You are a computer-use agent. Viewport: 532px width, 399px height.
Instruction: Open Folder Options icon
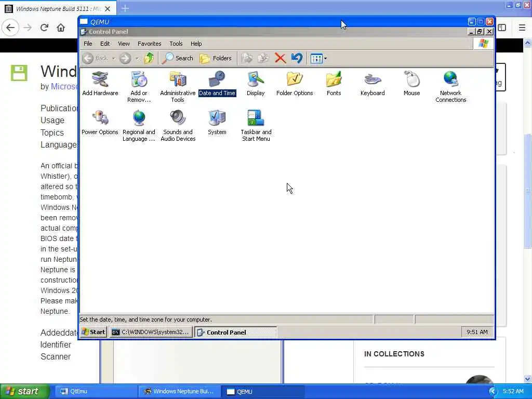click(x=295, y=84)
